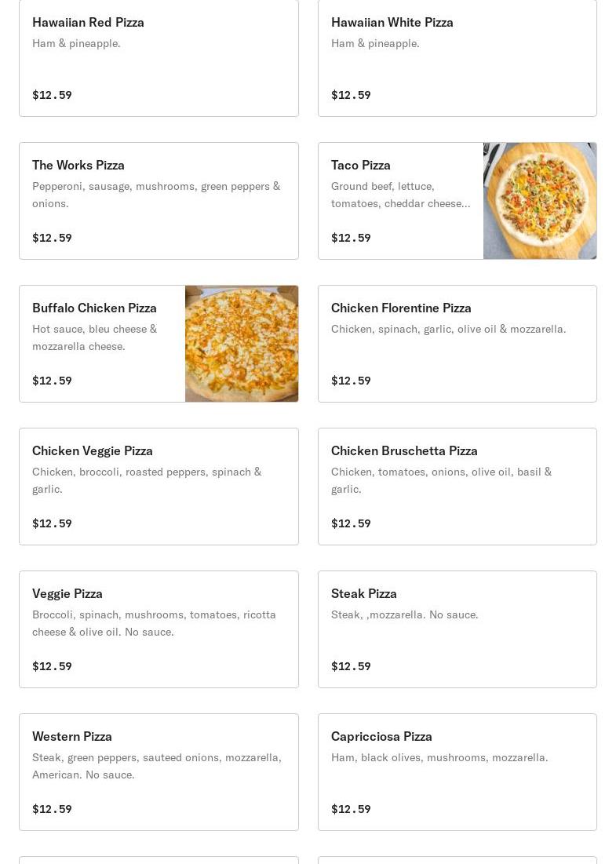The image size is (616, 864).
Task: Click The Works Pizza ingredients description
Action: point(156,195)
